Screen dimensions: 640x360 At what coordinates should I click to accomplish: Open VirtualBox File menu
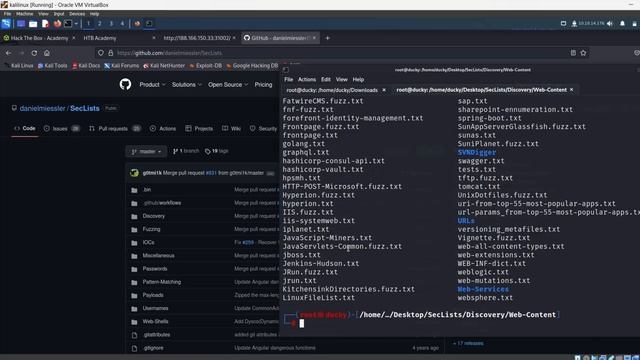(7, 14)
